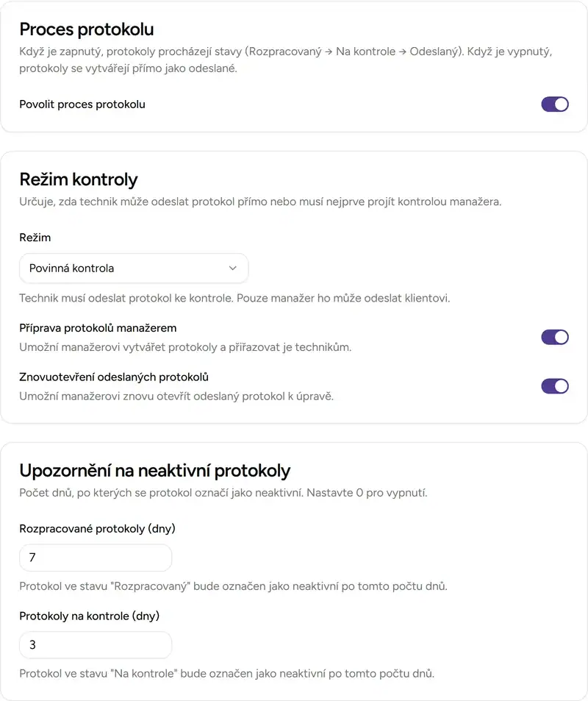Image resolution: width=588 pixels, height=701 pixels.
Task: Select the "Povinná kontrola" combo box
Action: [x=134, y=268]
